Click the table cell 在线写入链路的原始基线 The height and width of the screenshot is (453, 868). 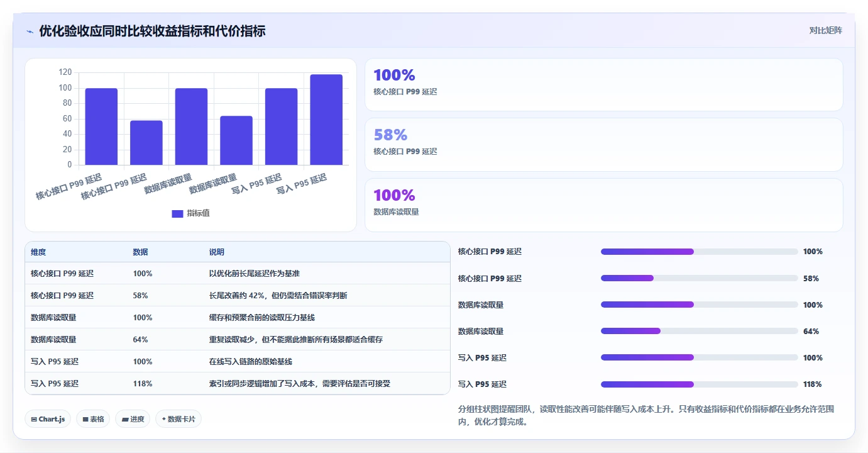(251, 362)
